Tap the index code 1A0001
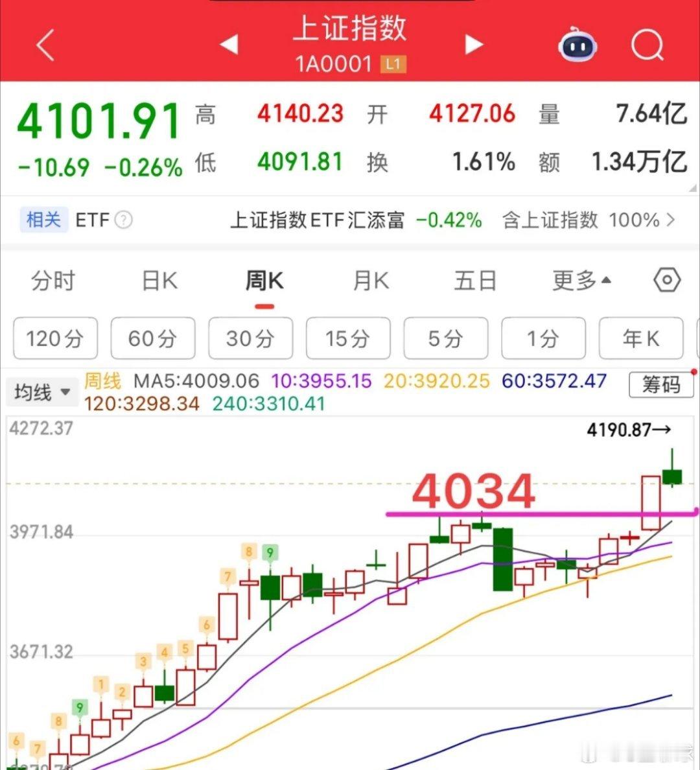This screenshot has width=700, height=770. [x=334, y=64]
